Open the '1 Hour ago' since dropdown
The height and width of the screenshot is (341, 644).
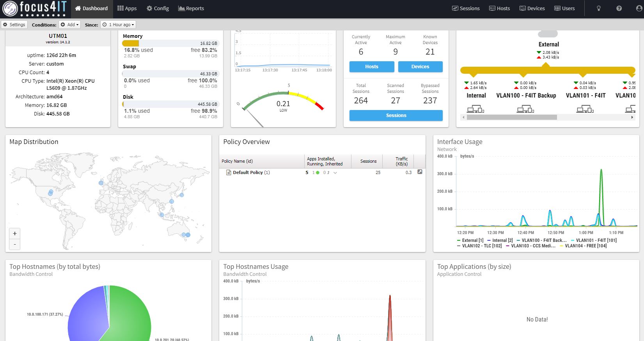[x=118, y=25]
